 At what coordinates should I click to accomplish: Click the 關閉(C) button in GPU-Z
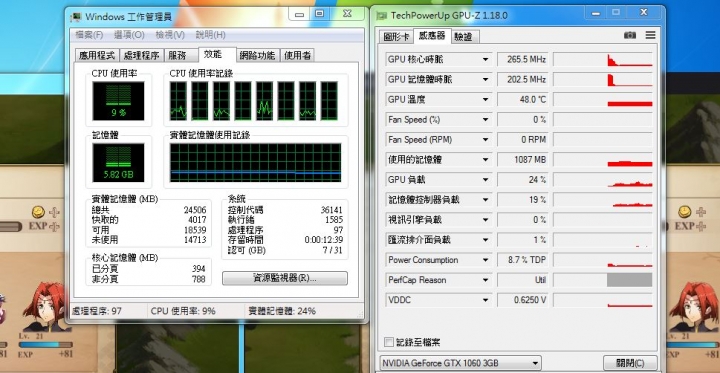630,363
